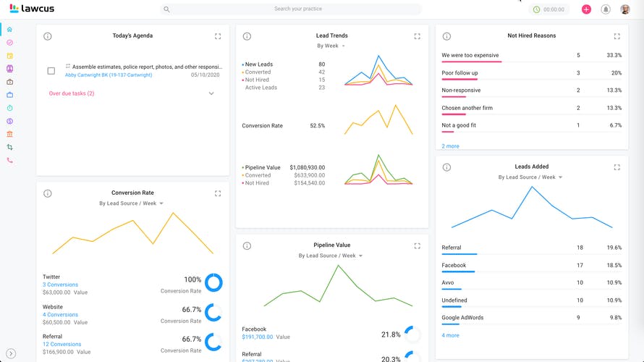Open the blue briefcase Matters sidebar icon
Viewport: 644px width, 362px height.
click(9, 95)
